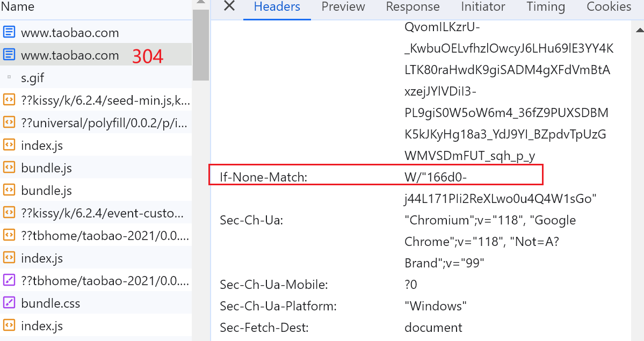Click the If-None-Match header name
Screen dimensions: 644x341
263,177
